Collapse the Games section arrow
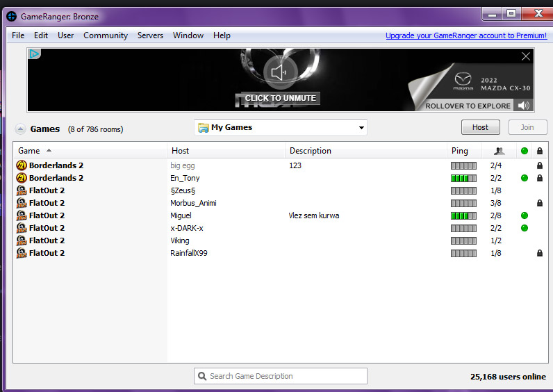Image resolution: width=553 pixels, height=392 pixels. pyautogui.click(x=20, y=129)
